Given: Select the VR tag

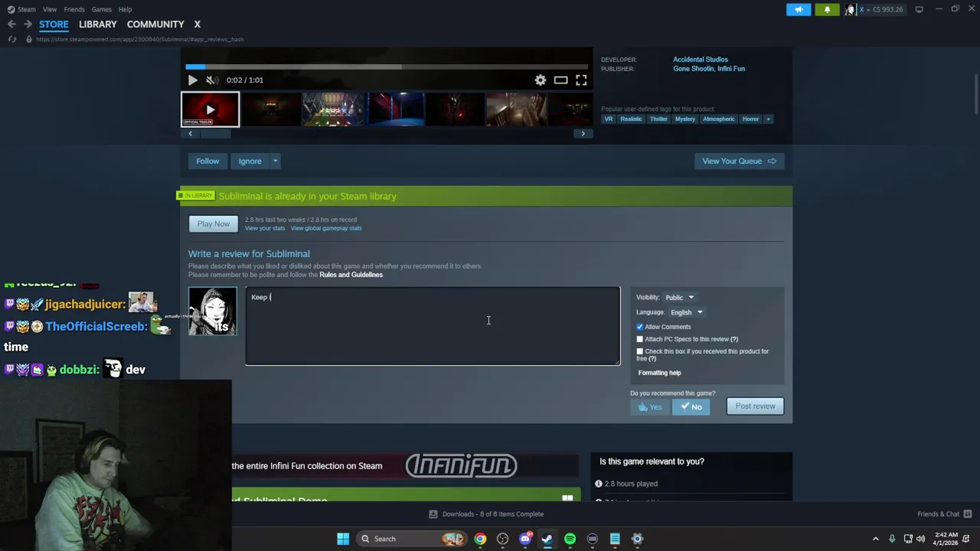Looking at the screenshot, I should [x=609, y=119].
